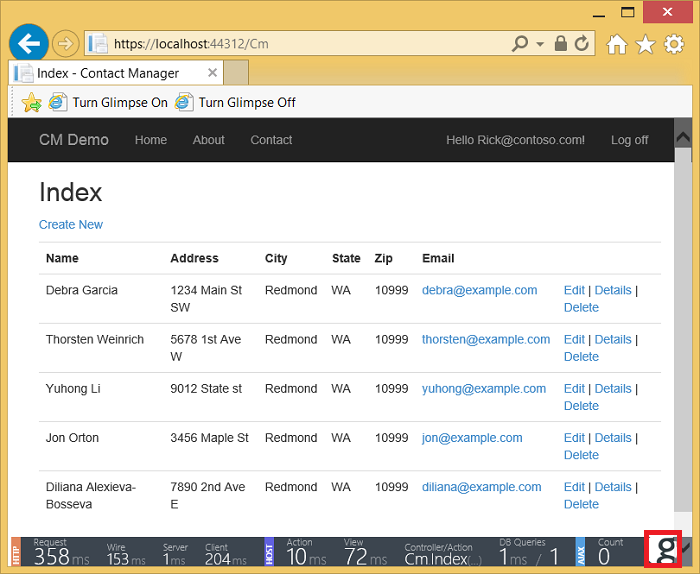Click the scrollbar up arrow
The width and height of the screenshot is (700, 574).
pyautogui.click(x=683, y=137)
